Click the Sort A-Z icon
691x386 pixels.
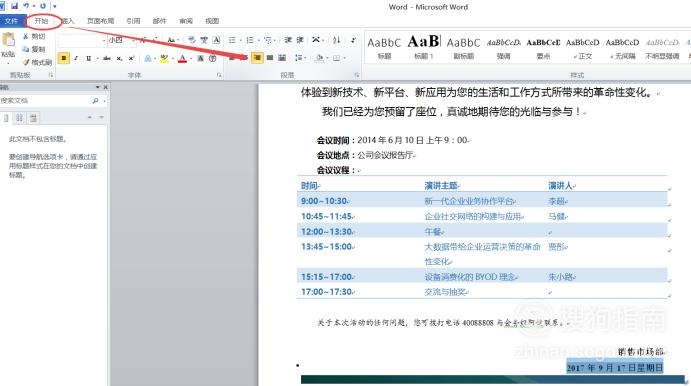[x=337, y=40]
